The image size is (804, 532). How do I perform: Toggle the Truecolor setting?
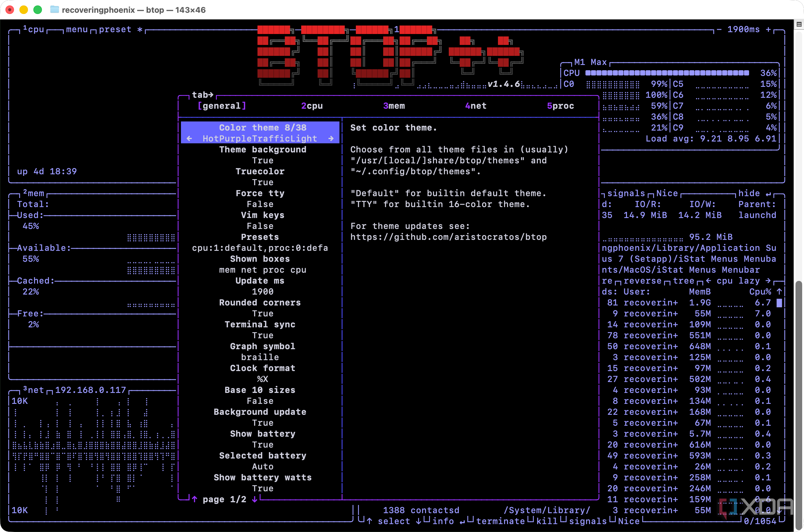click(260, 177)
